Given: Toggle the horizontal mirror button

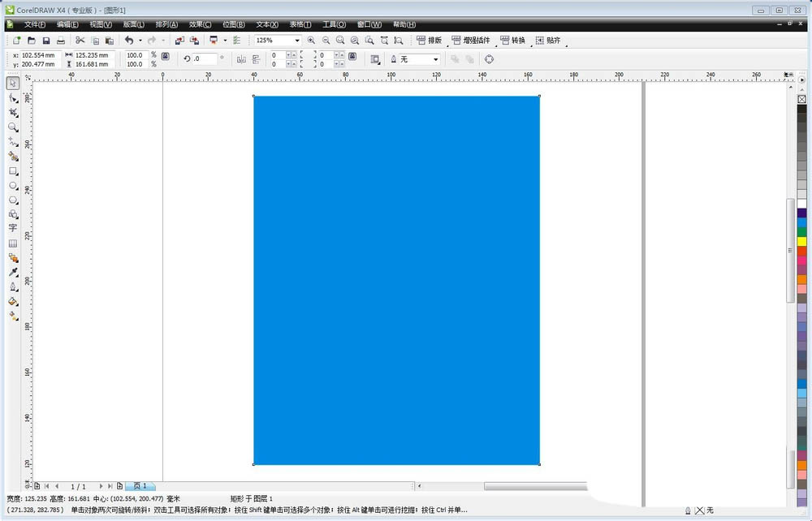Looking at the screenshot, I should click(240, 59).
